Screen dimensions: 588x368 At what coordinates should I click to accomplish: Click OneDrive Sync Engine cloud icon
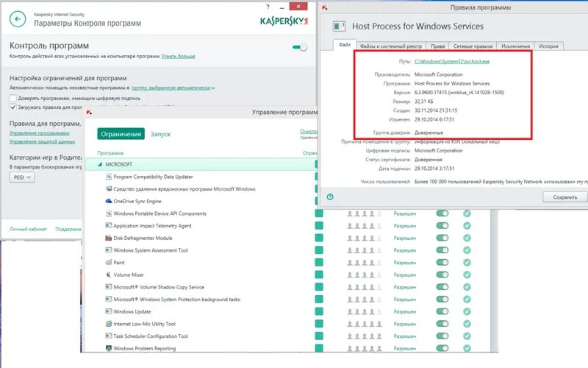109,201
